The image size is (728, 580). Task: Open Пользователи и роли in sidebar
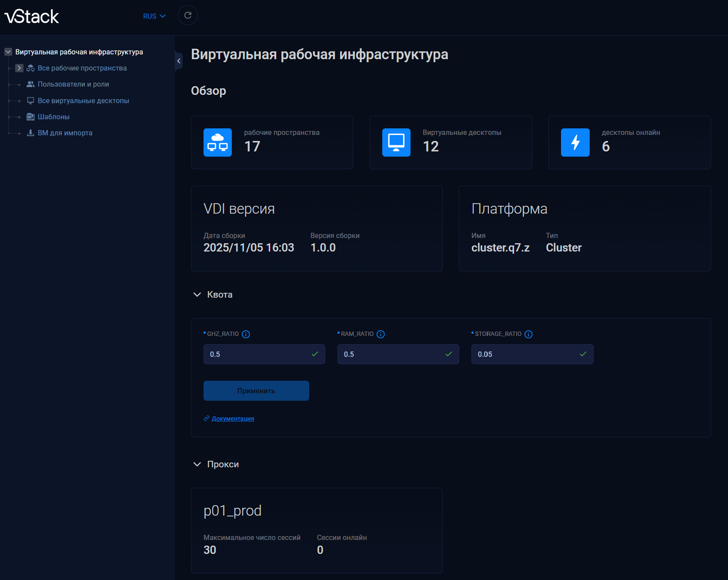(x=73, y=84)
